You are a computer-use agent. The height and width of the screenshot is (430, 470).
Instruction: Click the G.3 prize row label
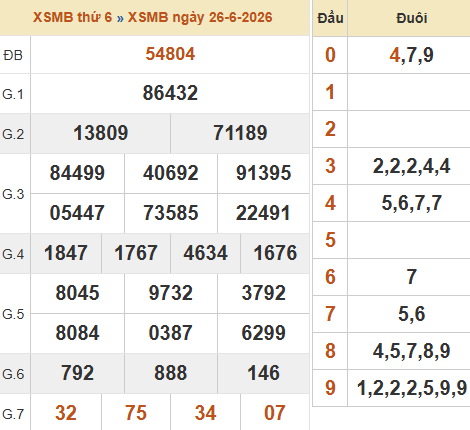pyautogui.click(x=13, y=194)
